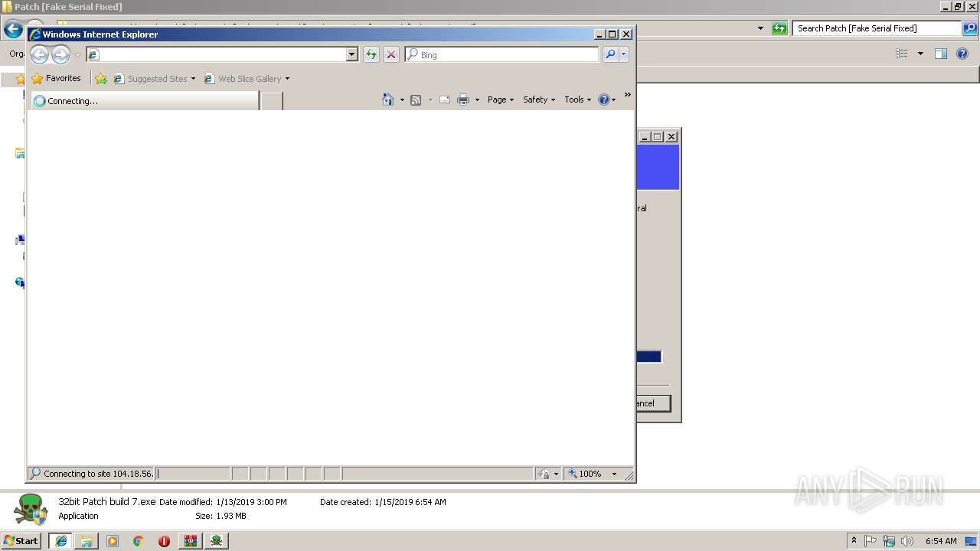Open the Page menu

pyautogui.click(x=501, y=99)
